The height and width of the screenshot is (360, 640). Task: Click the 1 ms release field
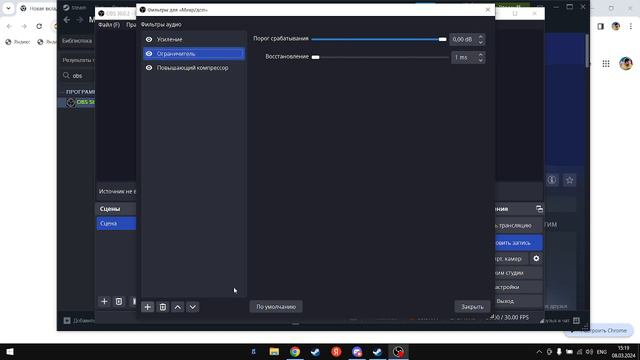[x=464, y=57]
